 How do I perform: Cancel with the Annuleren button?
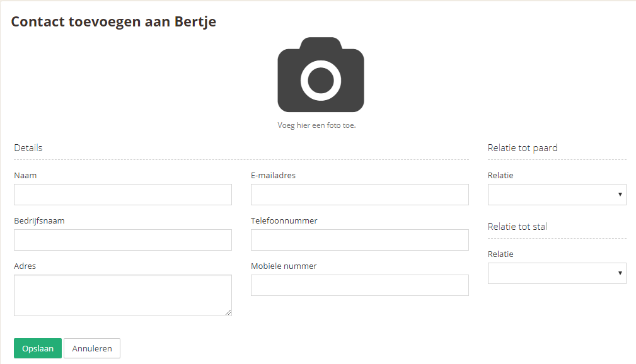pyautogui.click(x=92, y=348)
